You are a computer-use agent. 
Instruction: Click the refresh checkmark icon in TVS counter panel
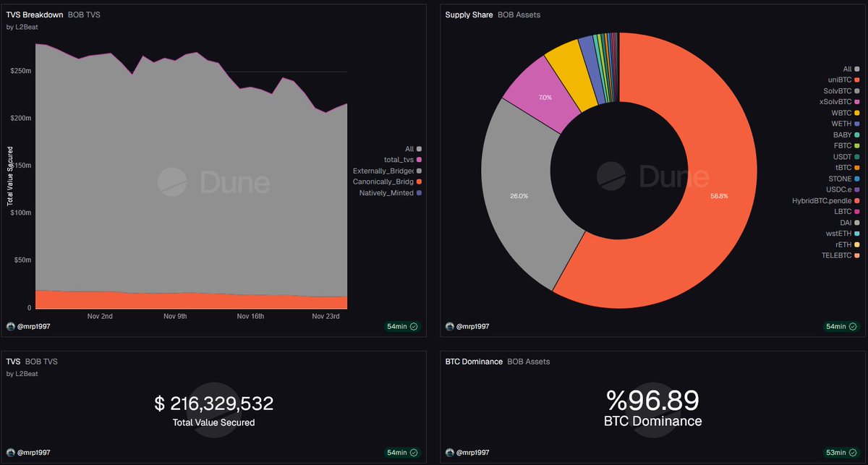414,453
